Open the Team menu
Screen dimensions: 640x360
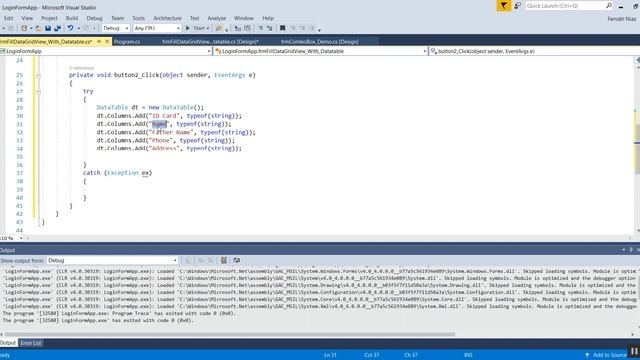(x=118, y=18)
